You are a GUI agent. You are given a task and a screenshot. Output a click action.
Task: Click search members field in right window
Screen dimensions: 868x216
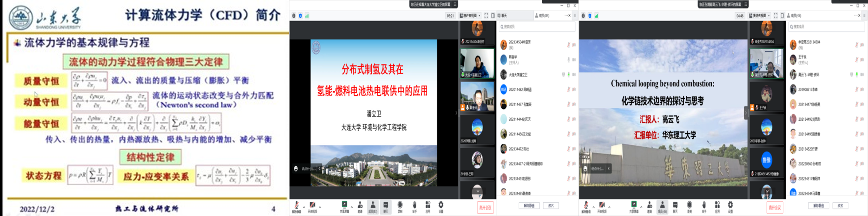pyautogui.click(x=826, y=27)
